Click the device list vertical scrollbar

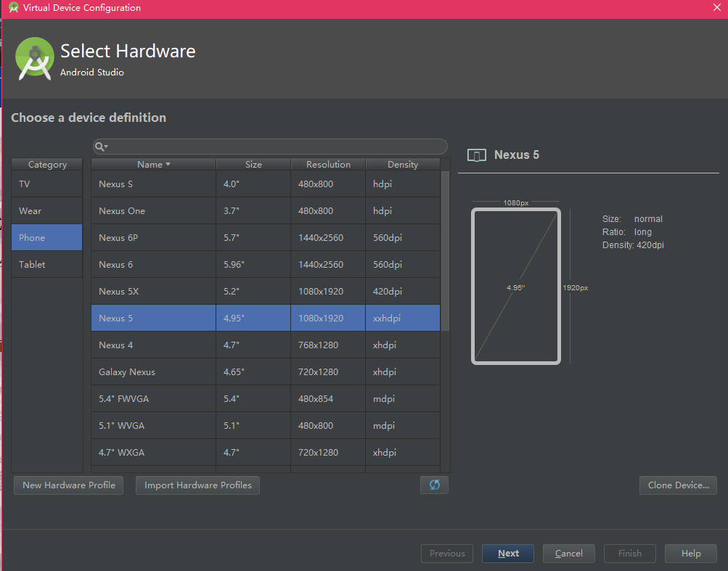pos(445,251)
